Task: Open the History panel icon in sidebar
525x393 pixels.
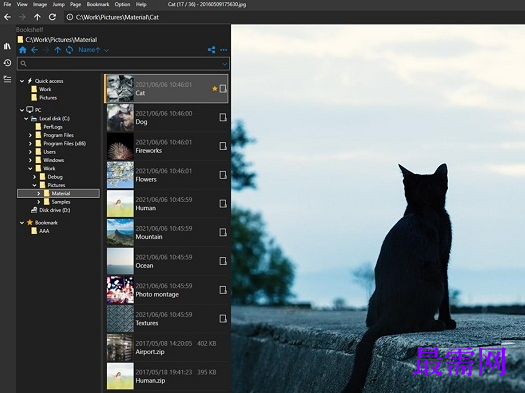Action: tap(7, 63)
